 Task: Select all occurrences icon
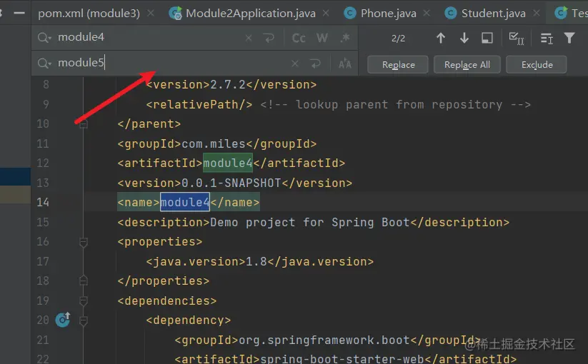(517, 39)
